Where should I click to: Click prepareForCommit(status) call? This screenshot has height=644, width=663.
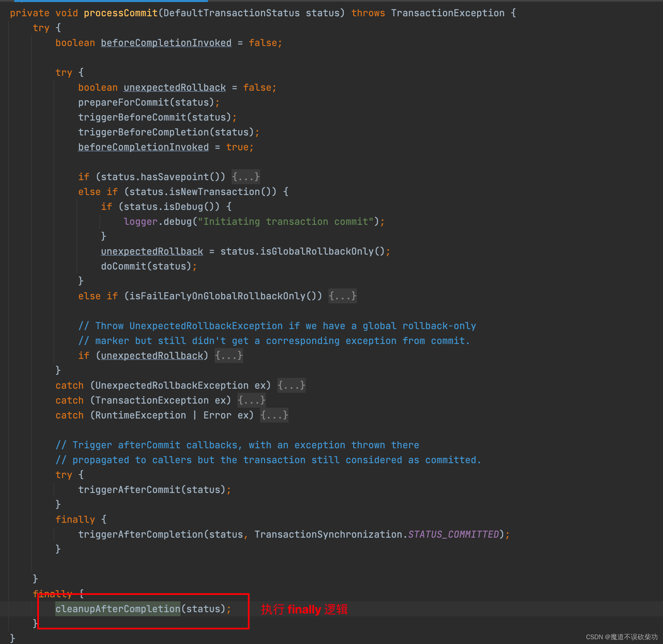[x=149, y=102]
